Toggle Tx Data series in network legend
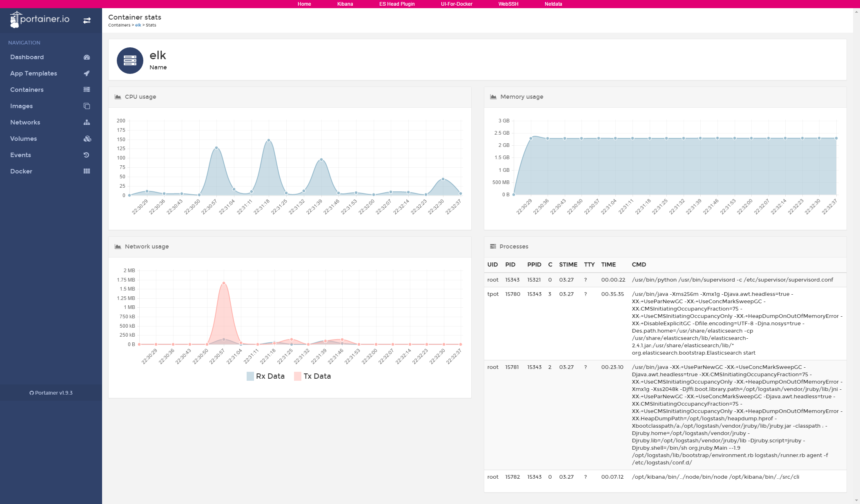Screen dimensions: 860x504 click(x=312, y=376)
